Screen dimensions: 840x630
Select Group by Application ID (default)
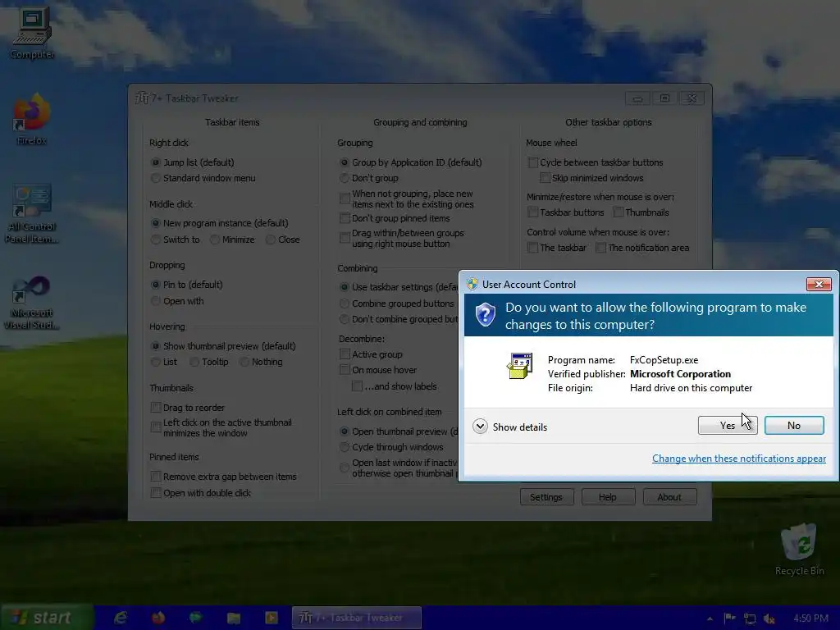[345, 162]
